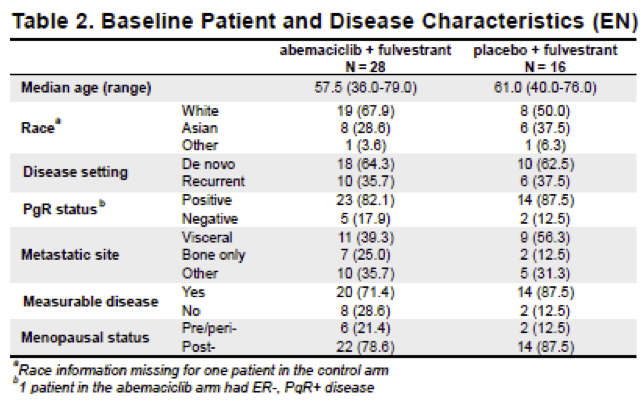Select the 'Disease setting' row label
643x402 pixels.
coord(76,171)
